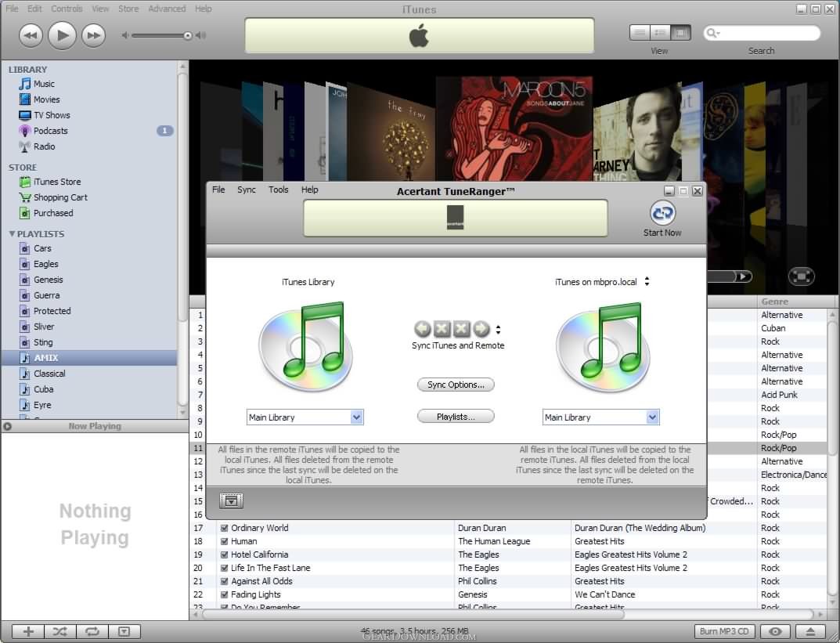This screenshot has height=643, width=840.
Task: Change sync direction mode stepper
Action: (x=498, y=329)
